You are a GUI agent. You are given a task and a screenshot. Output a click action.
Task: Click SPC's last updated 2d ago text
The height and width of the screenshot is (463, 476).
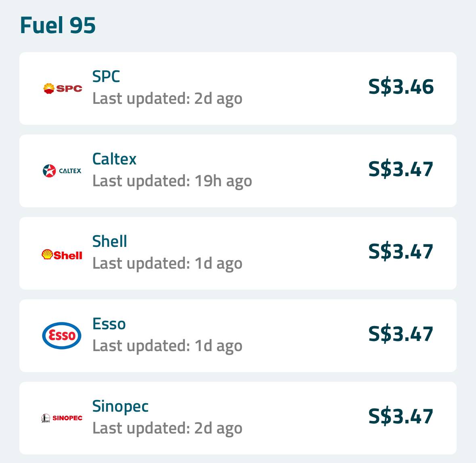pyautogui.click(x=167, y=99)
